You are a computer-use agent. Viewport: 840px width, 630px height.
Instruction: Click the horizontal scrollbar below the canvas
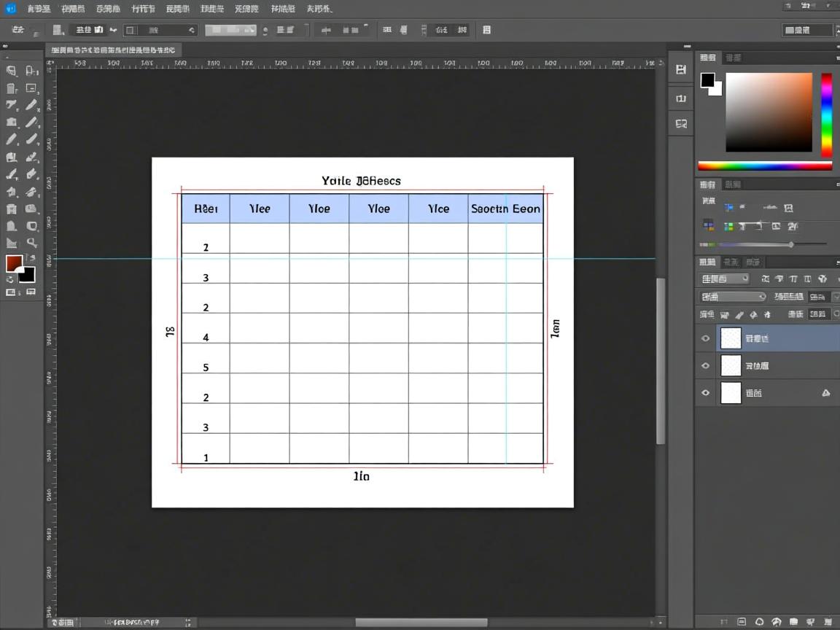point(421,623)
